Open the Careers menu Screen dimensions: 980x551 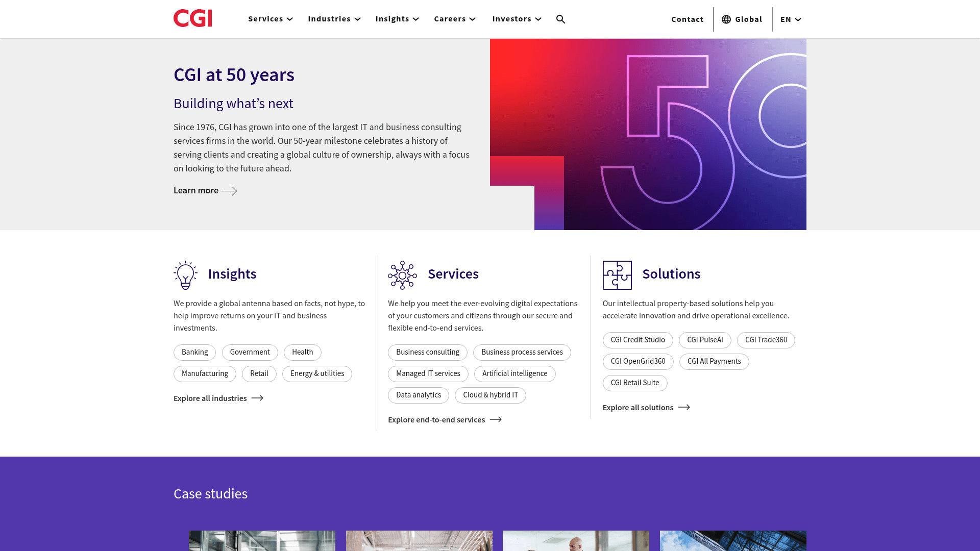point(454,19)
